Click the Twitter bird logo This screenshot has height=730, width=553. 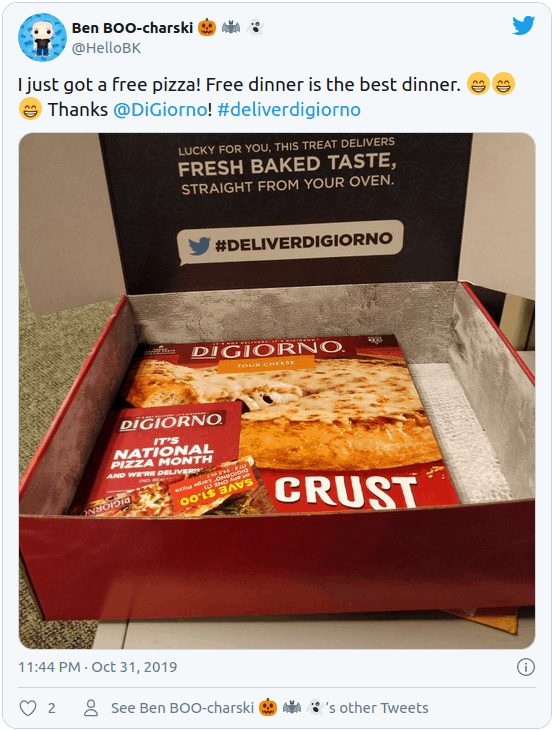(x=523, y=26)
